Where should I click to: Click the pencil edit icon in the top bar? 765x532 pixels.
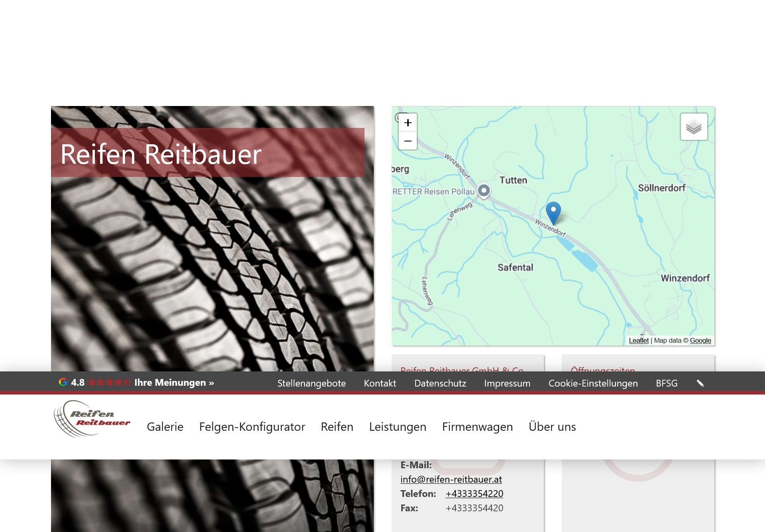[x=700, y=383]
